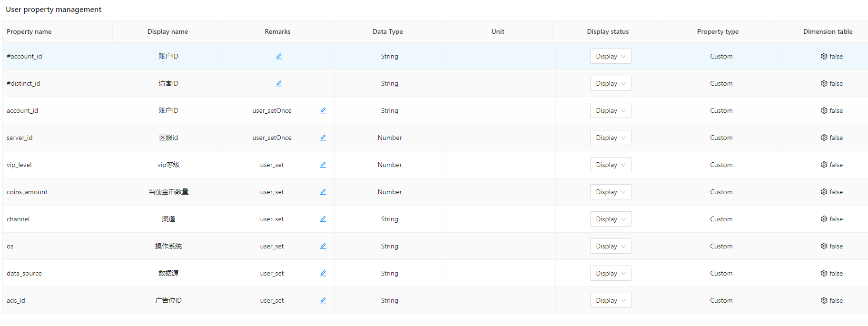Image resolution: width=868 pixels, height=326 pixels.
Task: Click the Data Type column header
Action: point(387,31)
